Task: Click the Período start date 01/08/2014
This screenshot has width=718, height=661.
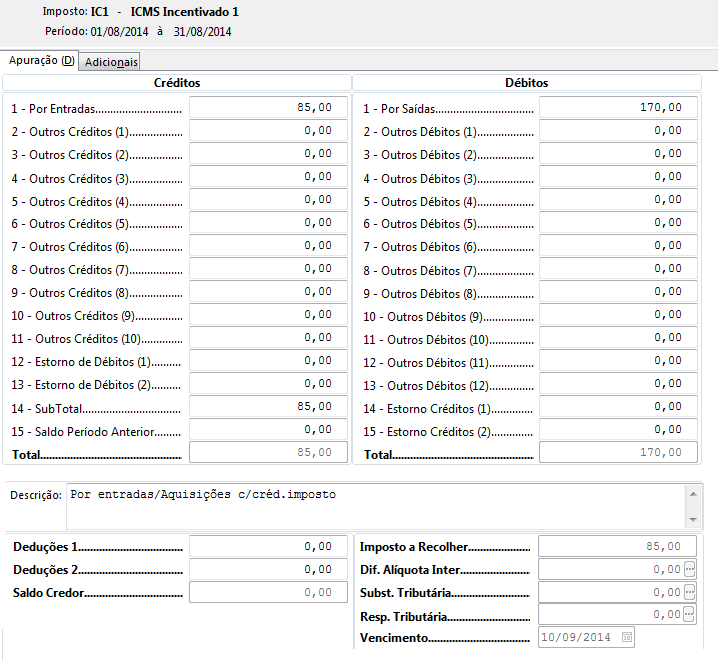Action: (x=120, y=32)
